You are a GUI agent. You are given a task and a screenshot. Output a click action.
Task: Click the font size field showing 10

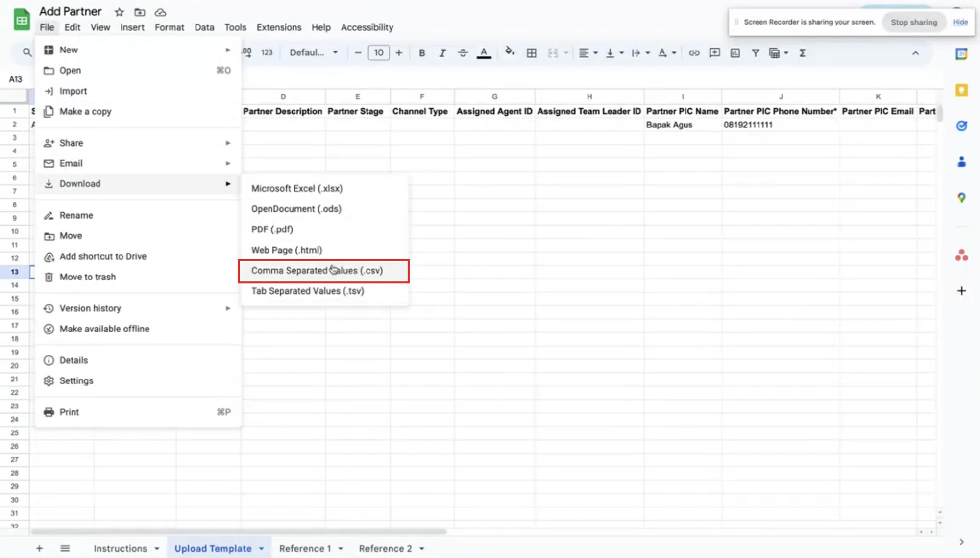pos(379,53)
